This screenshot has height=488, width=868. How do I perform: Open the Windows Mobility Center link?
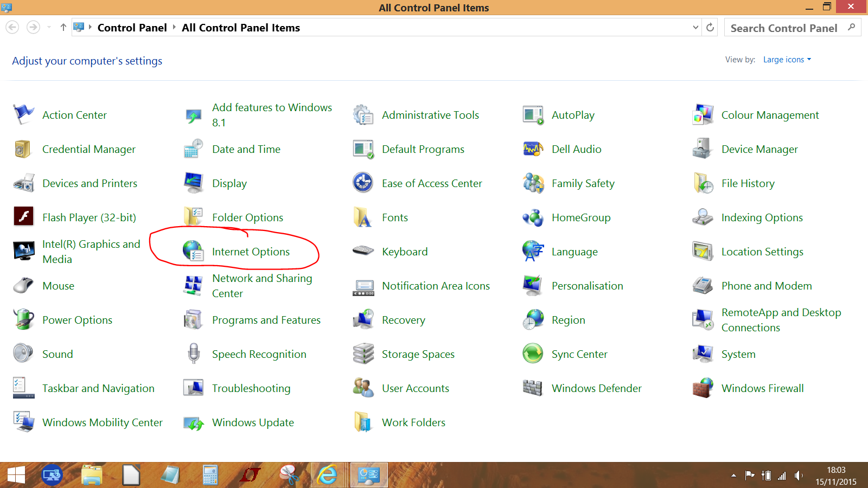pos(103,422)
